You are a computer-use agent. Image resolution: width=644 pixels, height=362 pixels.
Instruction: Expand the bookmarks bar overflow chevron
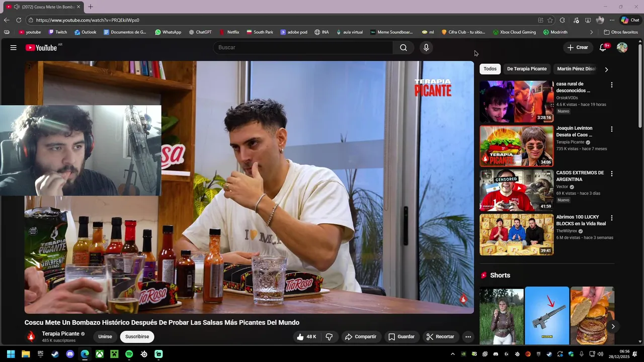[591, 32]
